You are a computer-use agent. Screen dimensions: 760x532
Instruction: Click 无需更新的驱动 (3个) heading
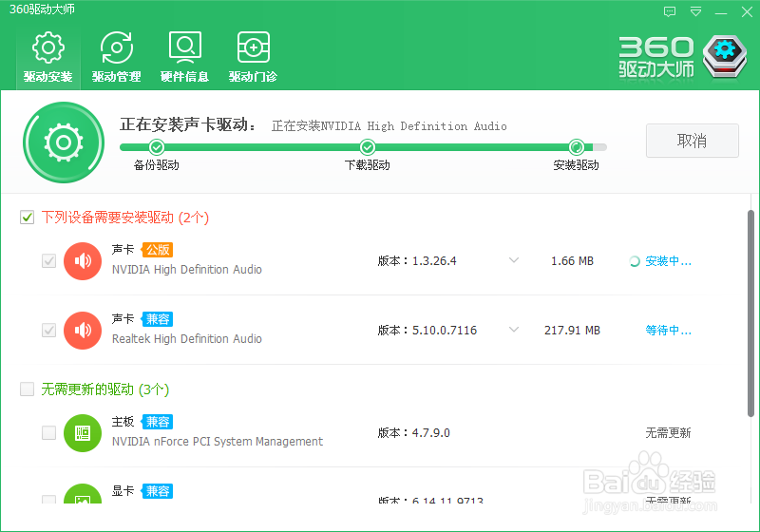(x=105, y=389)
